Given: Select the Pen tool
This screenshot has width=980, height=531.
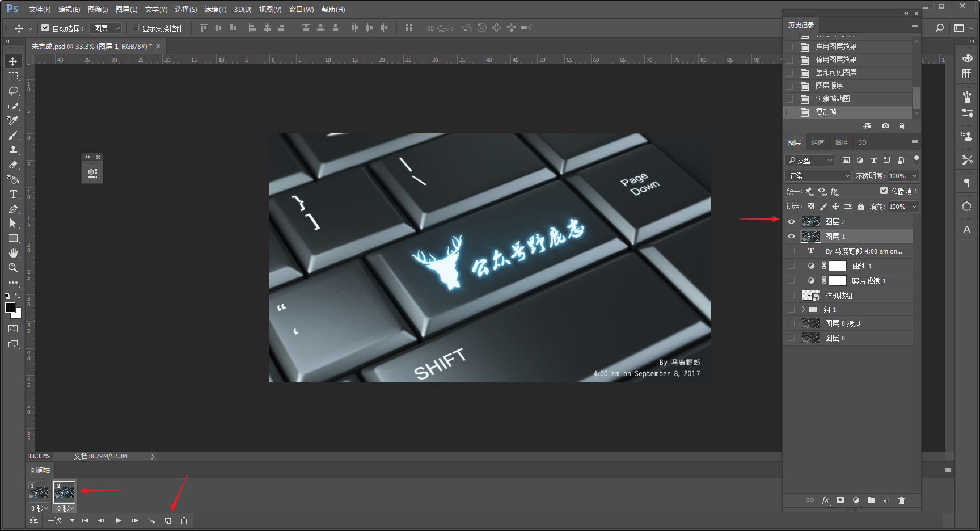Looking at the screenshot, I should 12,209.
